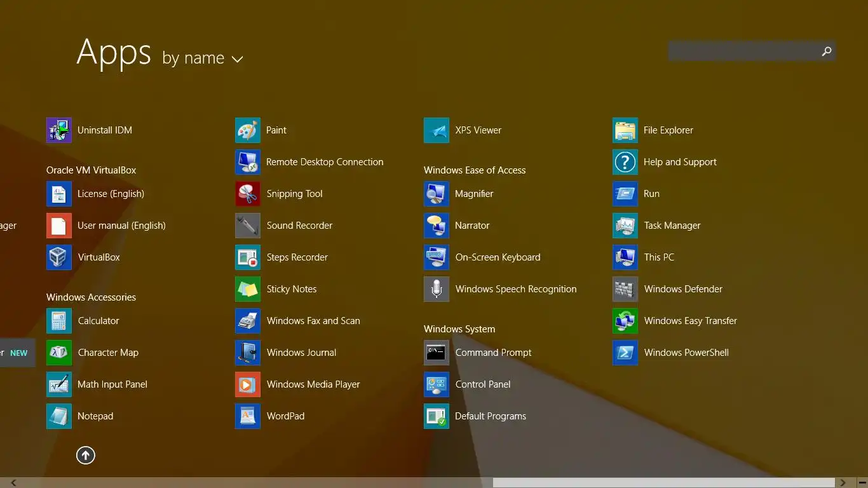Open the Character Map icon
Viewport: 868px width, 488px height.
pos(59,353)
